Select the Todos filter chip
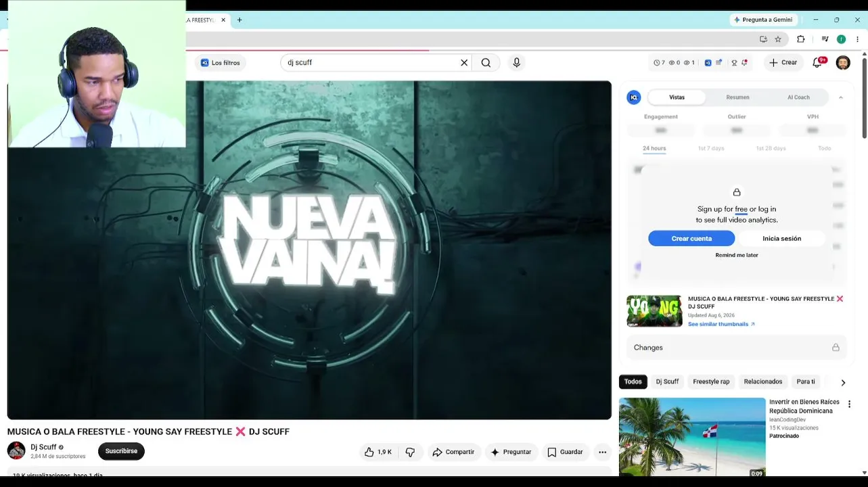The width and height of the screenshot is (868, 487). coord(633,381)
